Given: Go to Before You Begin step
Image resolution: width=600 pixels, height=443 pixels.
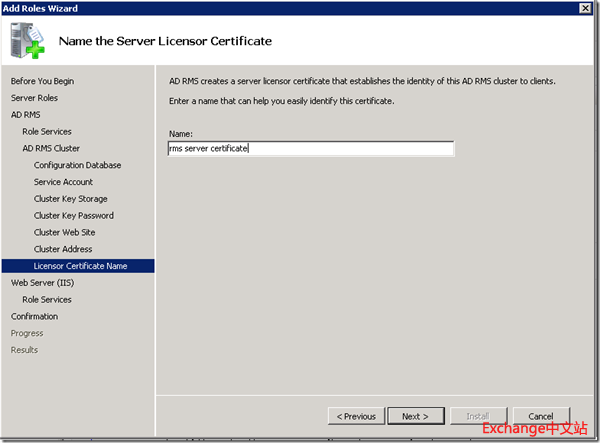Looking at the screenshot, I should [42, 81].
